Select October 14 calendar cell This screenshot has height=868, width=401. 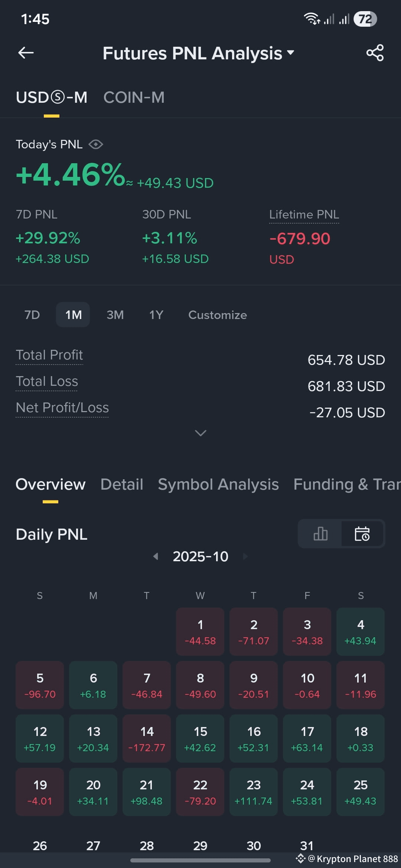point(147,739)
